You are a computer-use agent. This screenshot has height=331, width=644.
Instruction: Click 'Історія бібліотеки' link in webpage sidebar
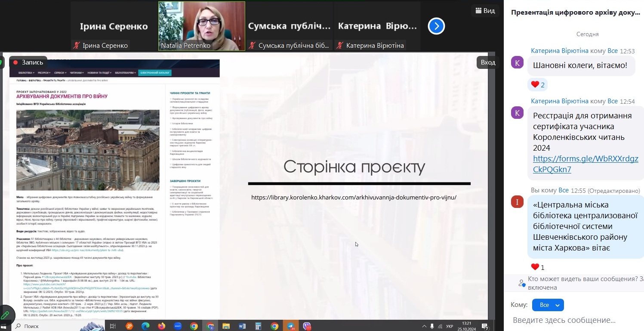tap(182, 124)
